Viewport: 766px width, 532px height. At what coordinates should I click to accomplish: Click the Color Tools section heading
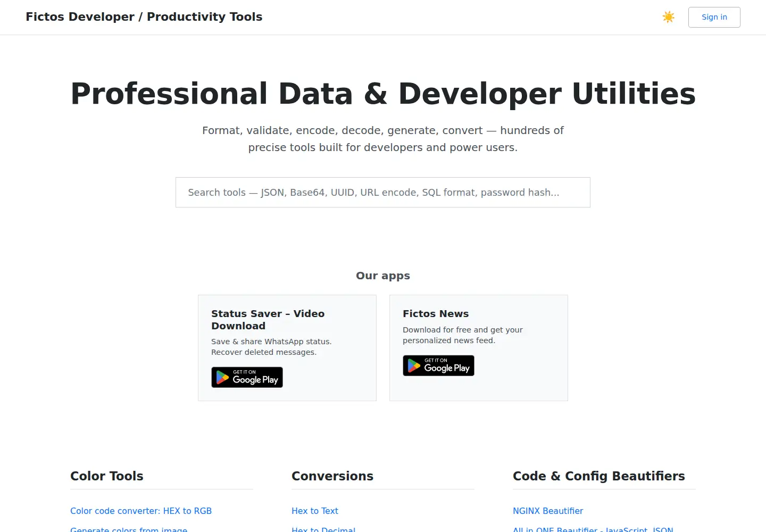click(107, 476)
